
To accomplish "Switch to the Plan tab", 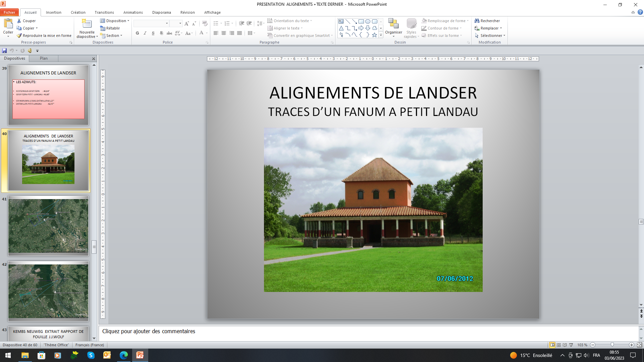I will pos(44,58).
